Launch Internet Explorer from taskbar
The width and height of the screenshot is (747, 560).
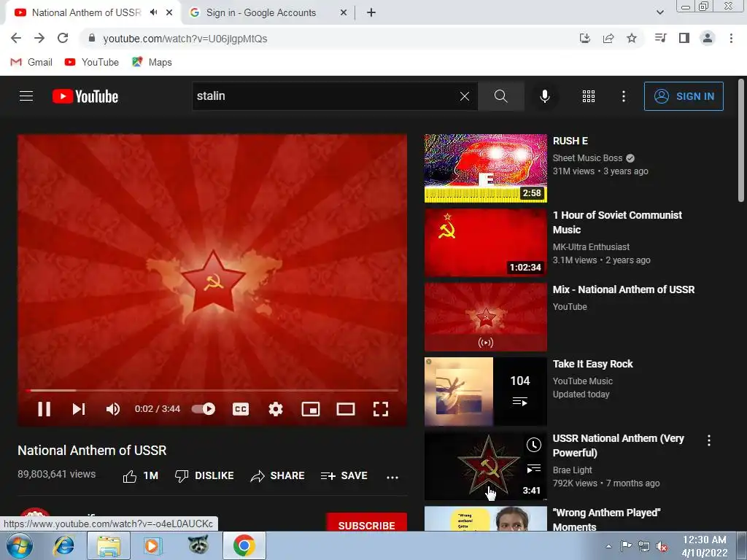point(64,545)
